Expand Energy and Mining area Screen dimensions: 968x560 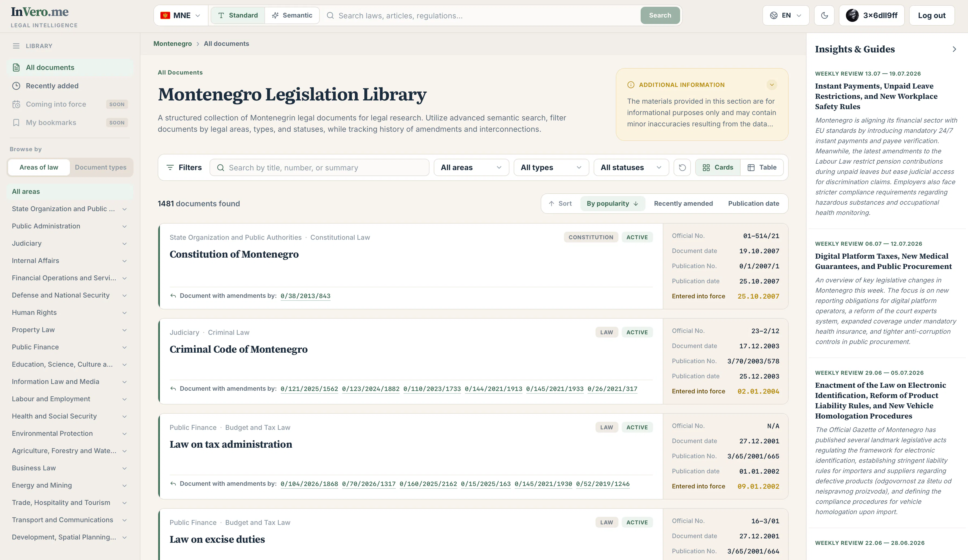coord(125,485)
